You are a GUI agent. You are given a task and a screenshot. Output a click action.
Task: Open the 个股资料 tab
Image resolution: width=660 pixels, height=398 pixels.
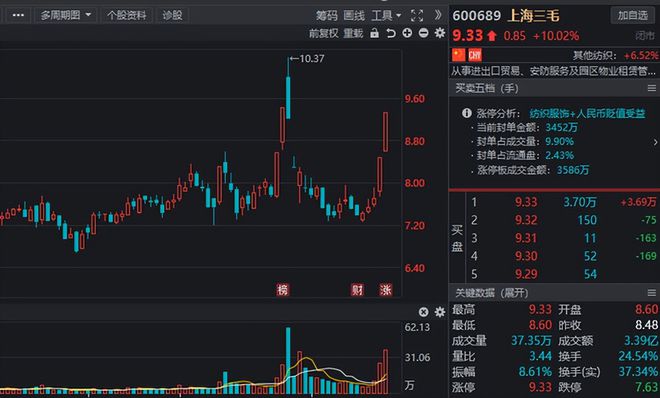pyautogui.click(x=126, y=16)
